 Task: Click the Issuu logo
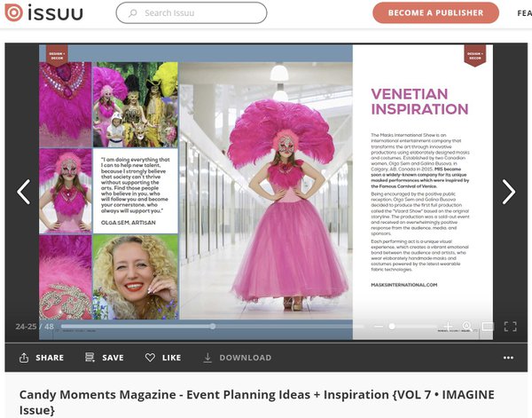point(43,13)
